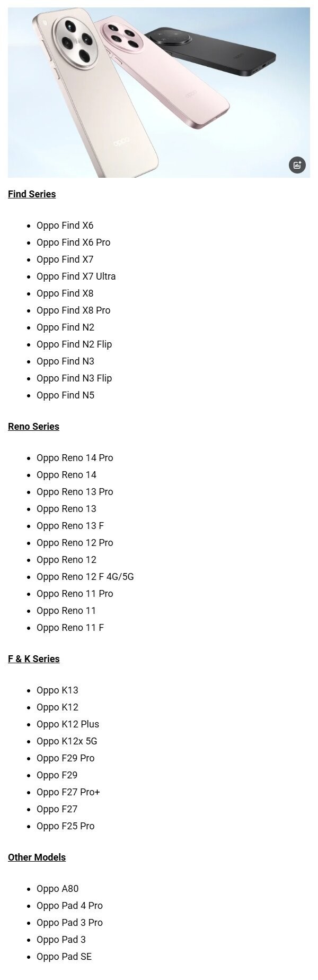Click the Oppo Reno 14 Pro entry
Viewport: 318px width, 980px height.
point(75,458)
